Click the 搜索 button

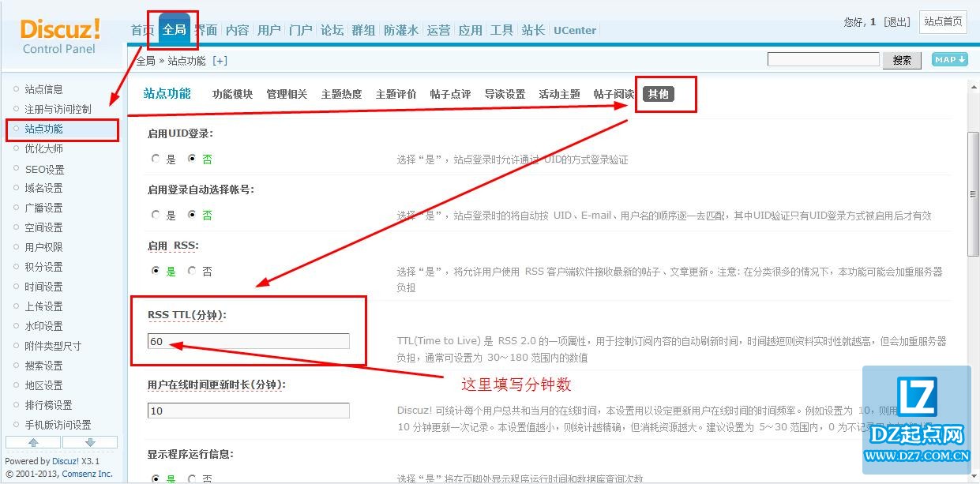[x=902, y=60]
